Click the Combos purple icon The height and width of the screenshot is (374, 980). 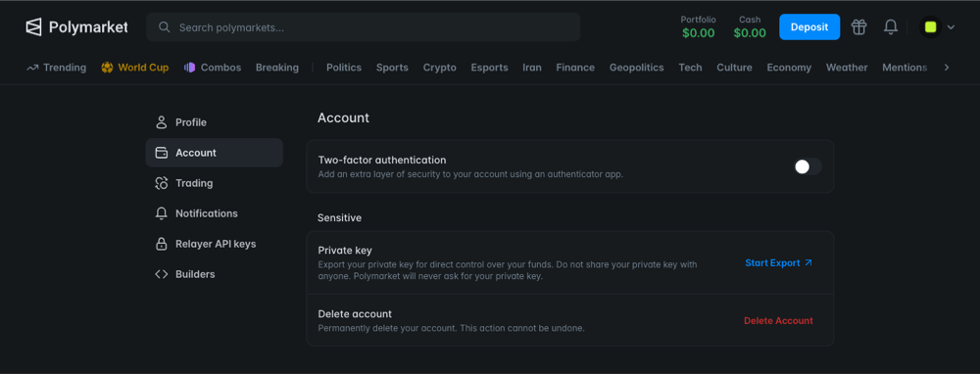coord(190,68)
